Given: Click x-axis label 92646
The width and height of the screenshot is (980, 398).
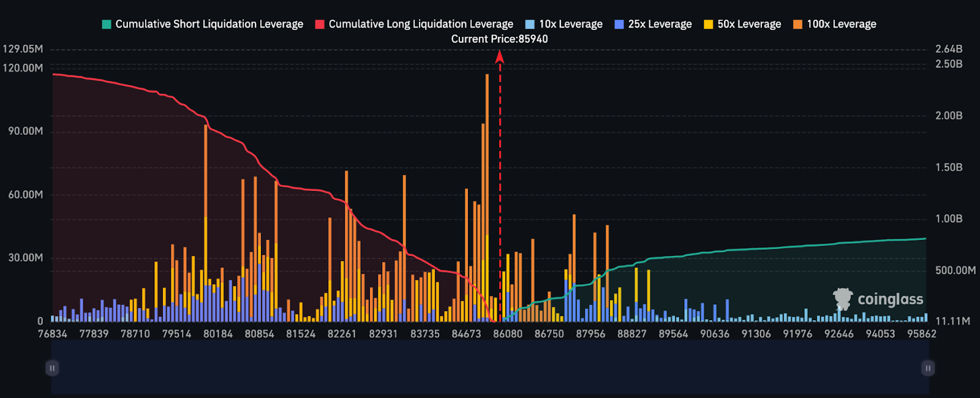Looking at the screenshot, I should (839, 334).
